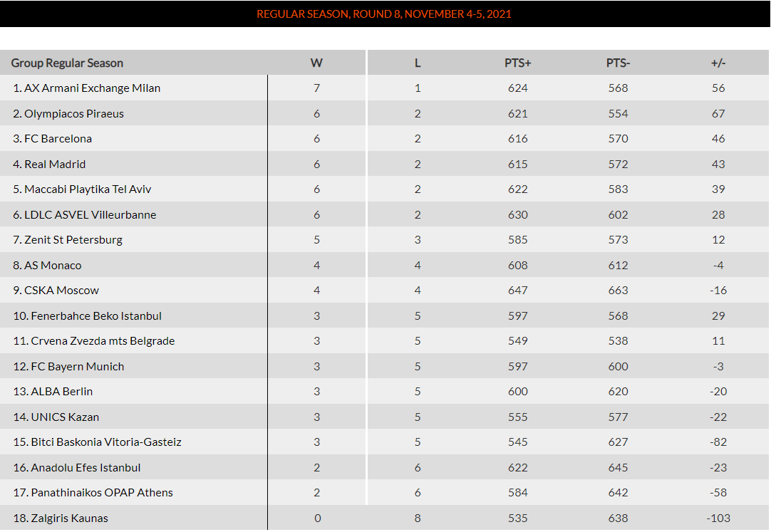Click FC Bayern Munich team name
This screenshot has width=771, height=532.
click(x=77, y=367)
